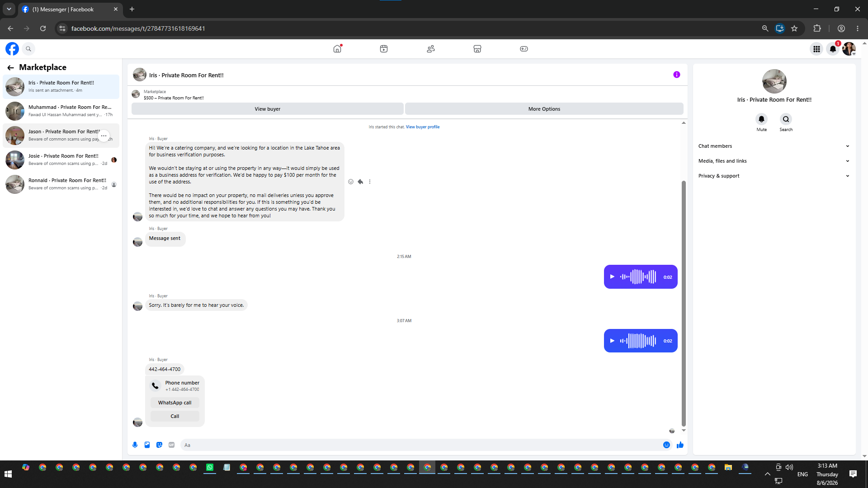Go back using the Marketplace back arrow
This screenshot has width=868, height=488.
(10, 68)
